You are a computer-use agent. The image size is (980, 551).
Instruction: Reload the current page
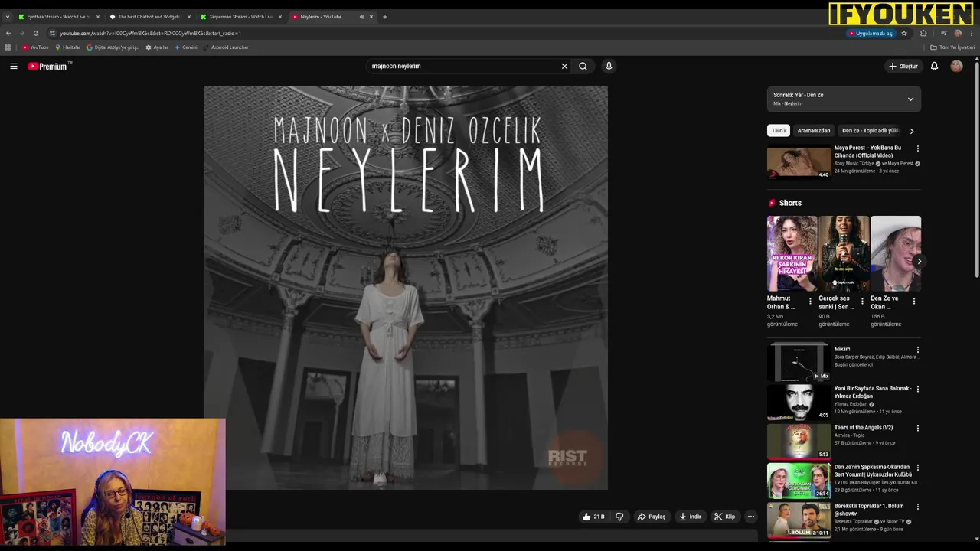[35, 34]
